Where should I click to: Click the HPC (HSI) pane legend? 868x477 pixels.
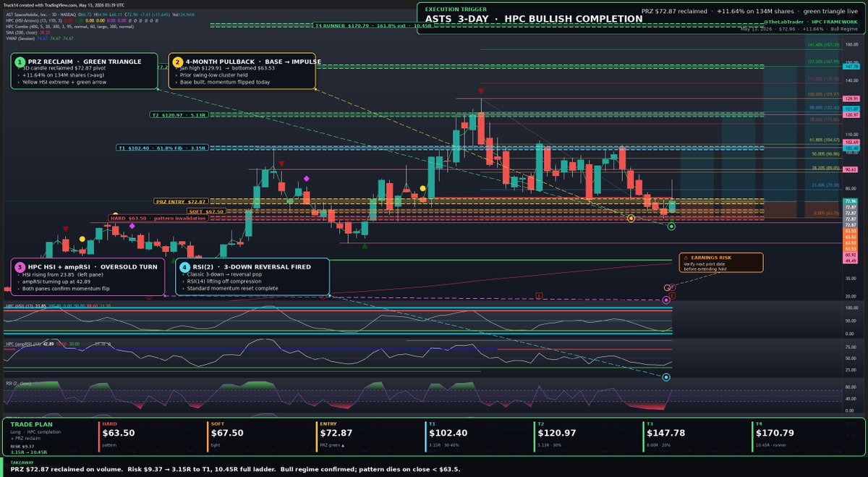(58, 306)
